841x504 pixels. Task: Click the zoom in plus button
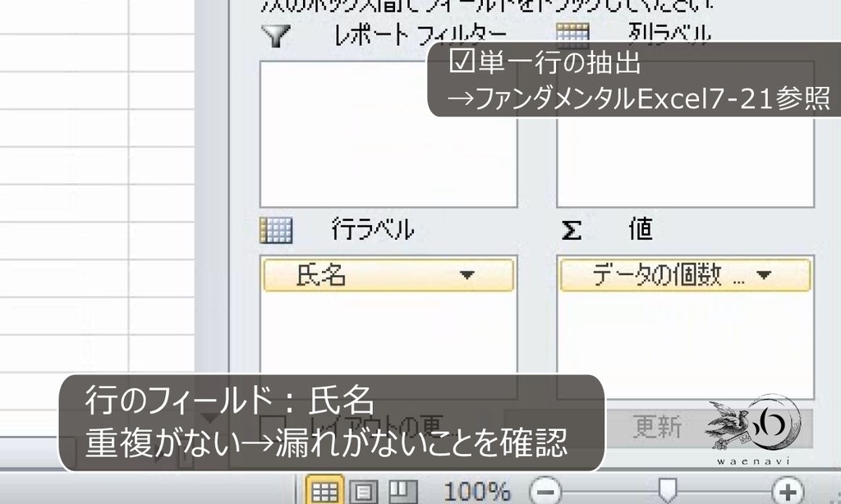[788, 491]
